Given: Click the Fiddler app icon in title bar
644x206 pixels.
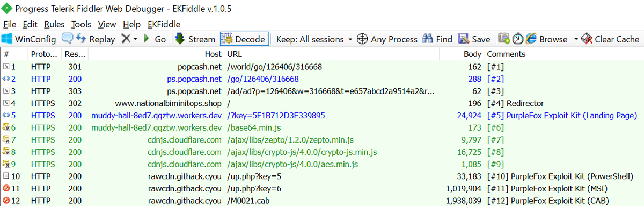Looking at the screenshot, I should tap(7, 9).
